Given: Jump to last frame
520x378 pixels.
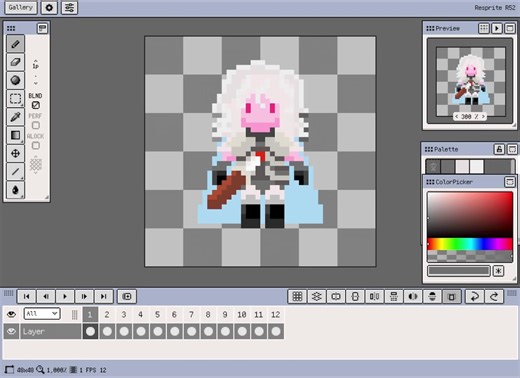Looking at the screenshot, I should tap(104, 296).
